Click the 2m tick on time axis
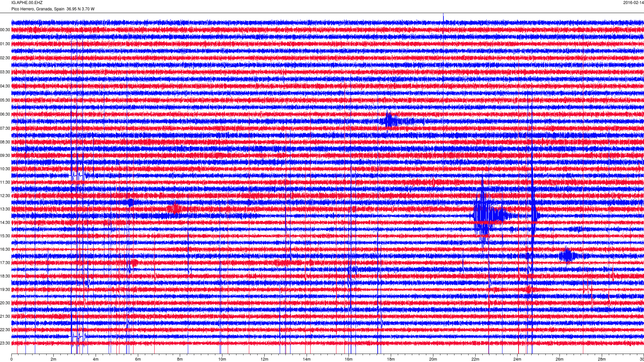The width and height of the screenshot is (644, 362). tap(54, 359)
